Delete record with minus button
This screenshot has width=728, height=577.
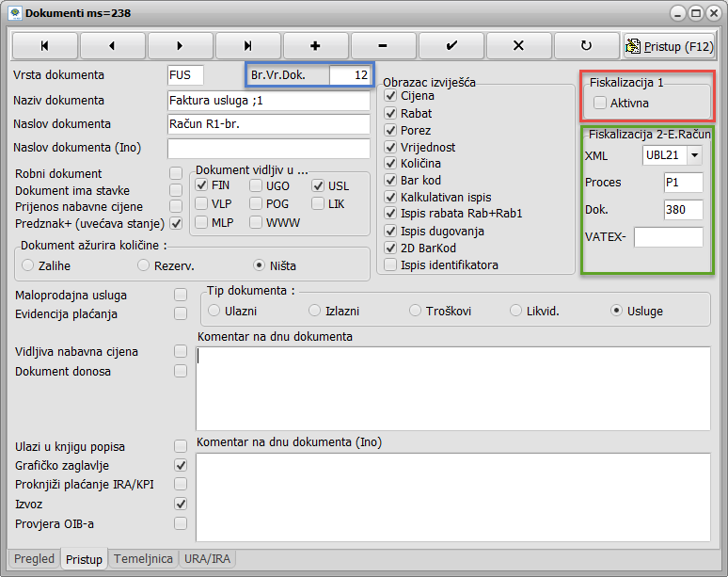click(383, 45)
